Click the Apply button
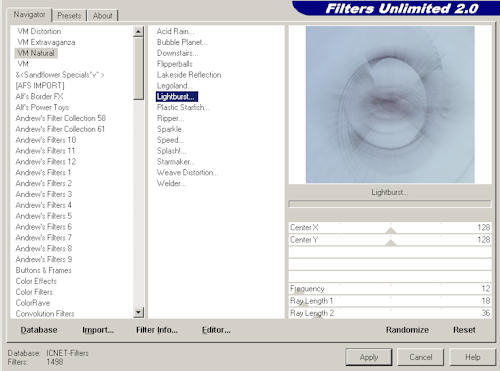The image size is (500, 371). [x=369, y=357]
